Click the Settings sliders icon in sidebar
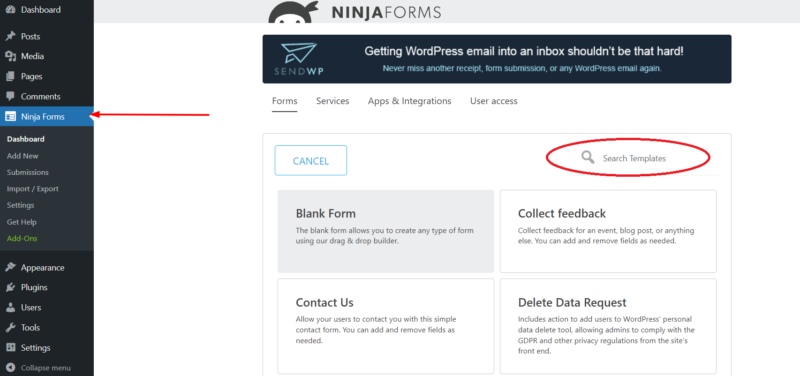 (10, 347)
